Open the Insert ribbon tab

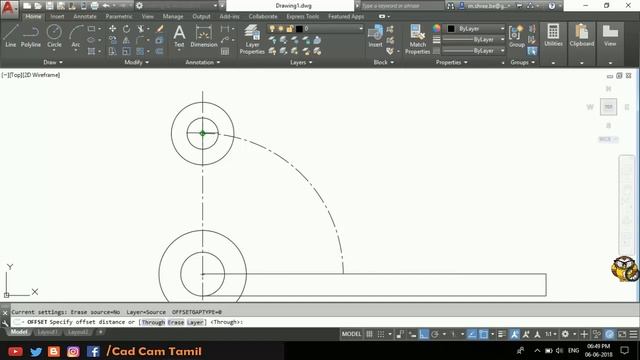tap(57, 16)
